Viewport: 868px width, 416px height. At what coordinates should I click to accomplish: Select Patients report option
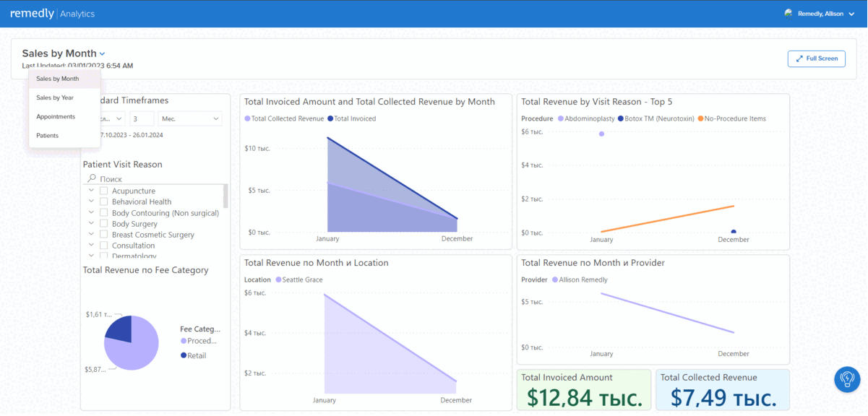point(48,135)
